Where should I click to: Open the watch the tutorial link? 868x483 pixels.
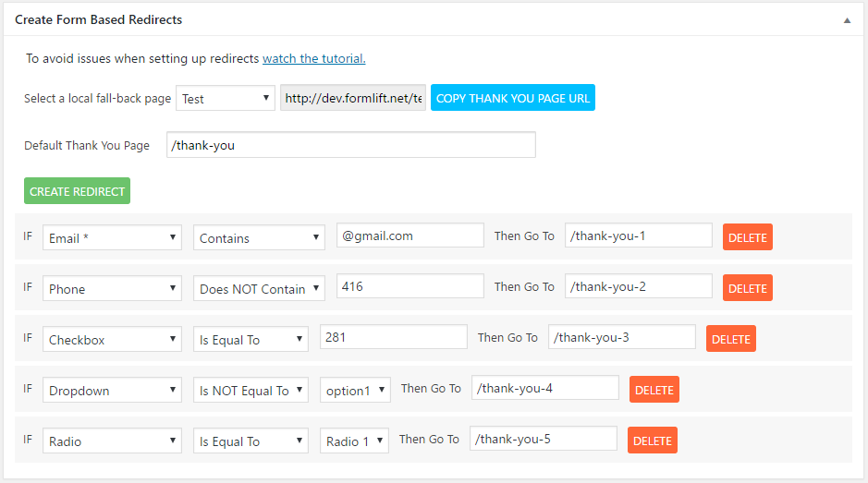click(x=313, y=59)
